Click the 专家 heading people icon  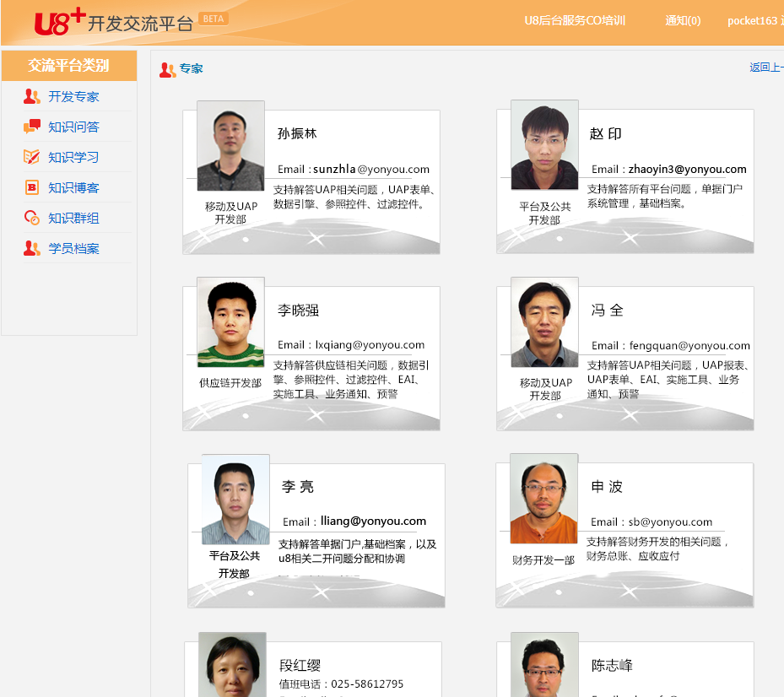click(167, 69)
